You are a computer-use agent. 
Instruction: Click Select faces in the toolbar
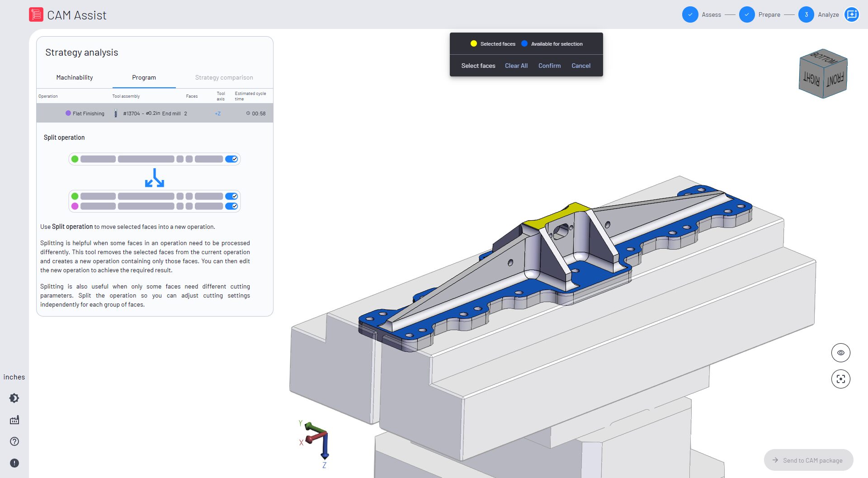(478, 66)
